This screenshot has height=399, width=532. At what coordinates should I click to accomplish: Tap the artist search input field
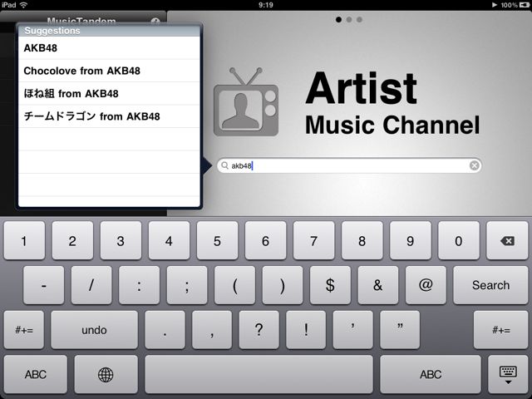[349, 165]
